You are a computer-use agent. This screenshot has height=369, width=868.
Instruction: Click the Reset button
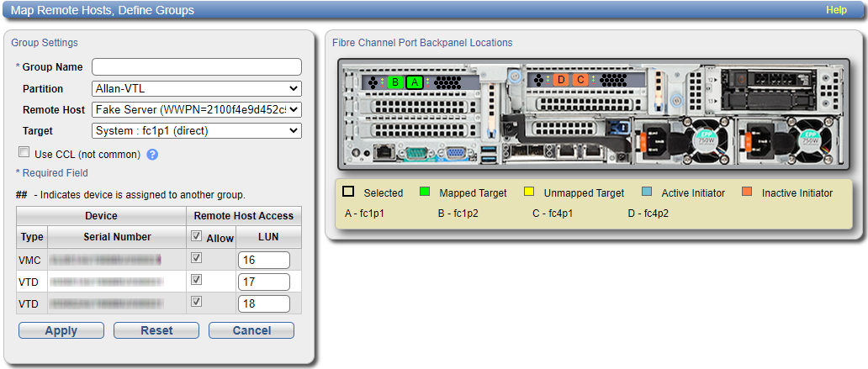[x=156, y=330]
